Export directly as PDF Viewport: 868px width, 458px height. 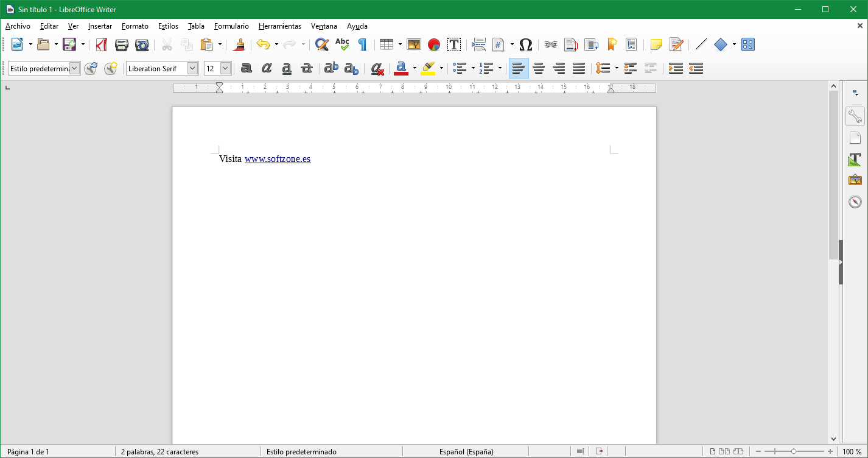pyautogui.click(x=102, y=44)
